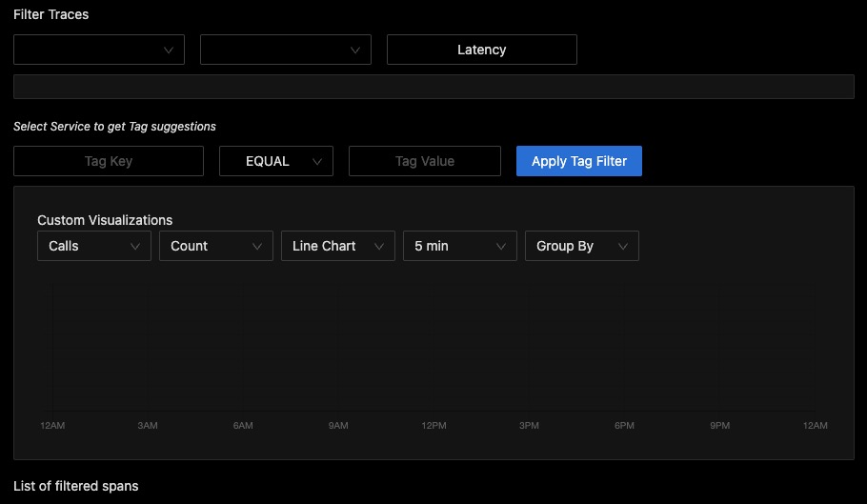This screenshot has height=504, width=867.
Task: Open the Count aggregation dropdown
Action: [x=215, y=246]
